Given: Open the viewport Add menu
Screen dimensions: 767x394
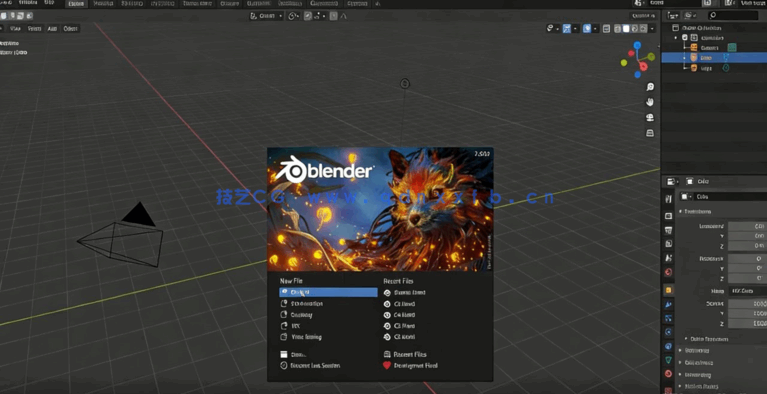Looking at the screenshot, I should coord(52,28).
